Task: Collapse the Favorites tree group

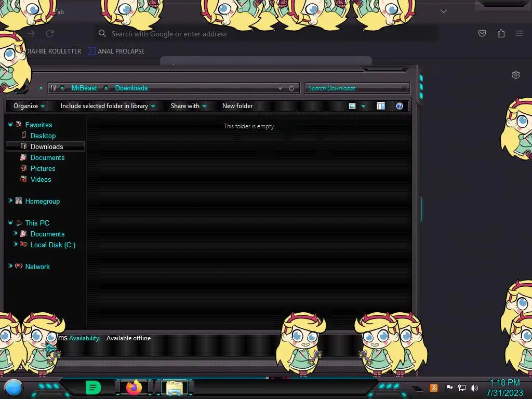Action: click(x=10, y=125)
